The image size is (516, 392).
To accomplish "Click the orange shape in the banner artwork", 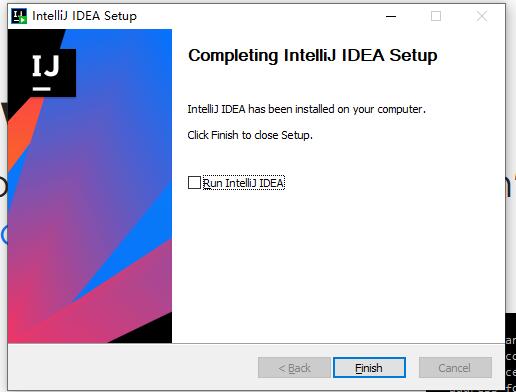I will (24, 132).
